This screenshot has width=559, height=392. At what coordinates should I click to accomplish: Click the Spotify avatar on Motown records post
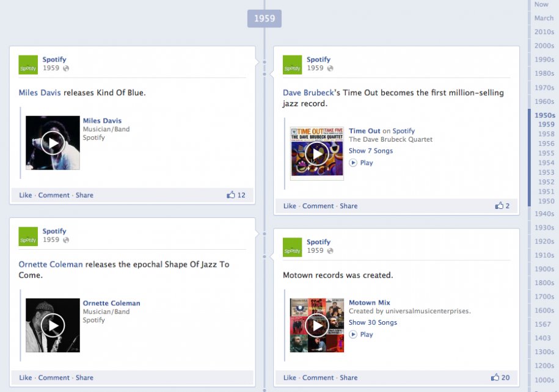click(293, 247)
